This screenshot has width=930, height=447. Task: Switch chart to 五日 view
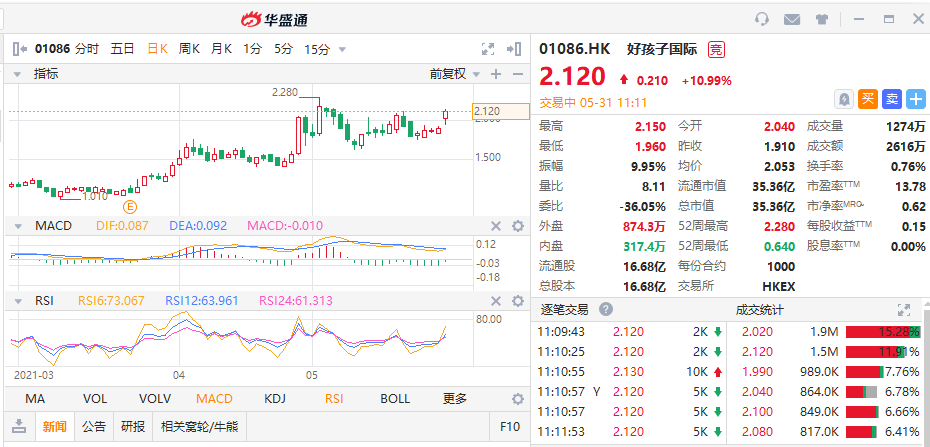[x=122, y=49]
